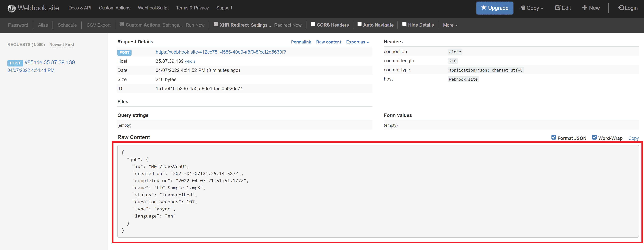Click Newest First to reorder requests

pos(62,44)
